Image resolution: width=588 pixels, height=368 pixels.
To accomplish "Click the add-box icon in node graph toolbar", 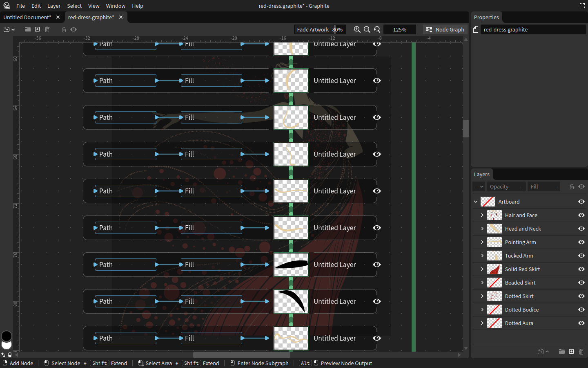I will click(37, 29).
